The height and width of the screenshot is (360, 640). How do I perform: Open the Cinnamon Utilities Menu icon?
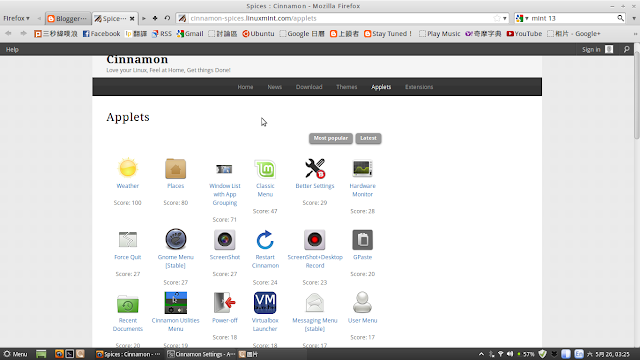click(176, 302)
